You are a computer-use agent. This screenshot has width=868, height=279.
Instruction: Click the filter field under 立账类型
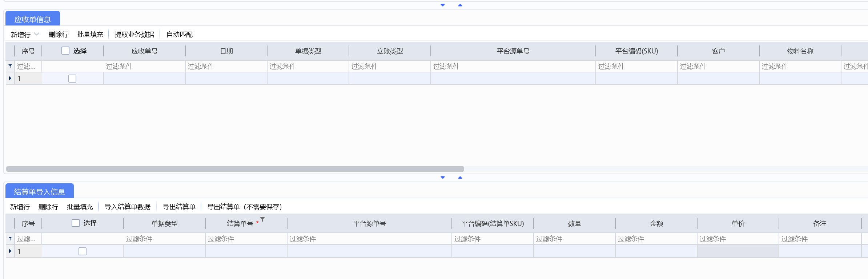click(390, 66)
